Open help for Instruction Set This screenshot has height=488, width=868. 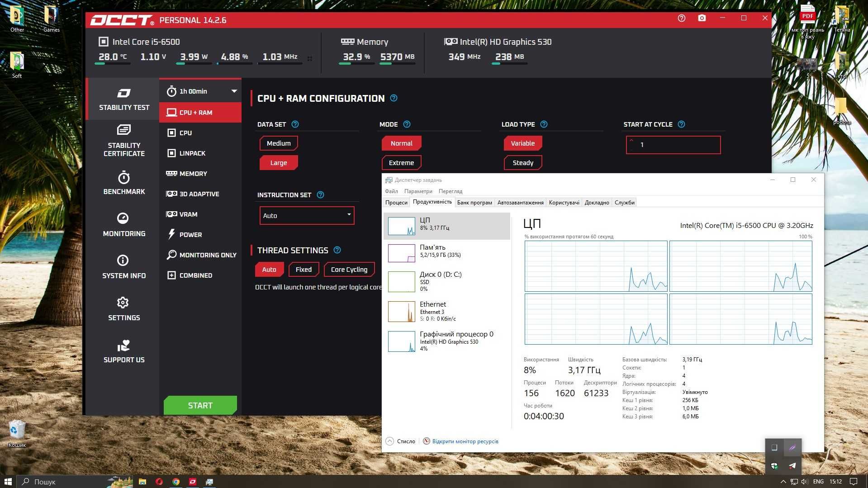[x=320, y=195]
